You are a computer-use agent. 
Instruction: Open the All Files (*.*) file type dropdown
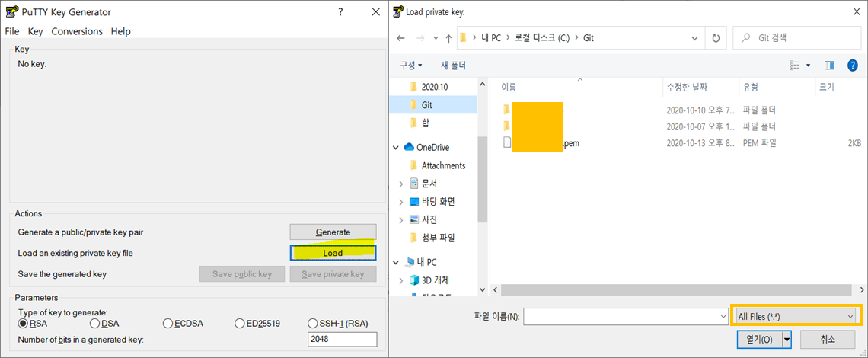click(x=797, y=316)
